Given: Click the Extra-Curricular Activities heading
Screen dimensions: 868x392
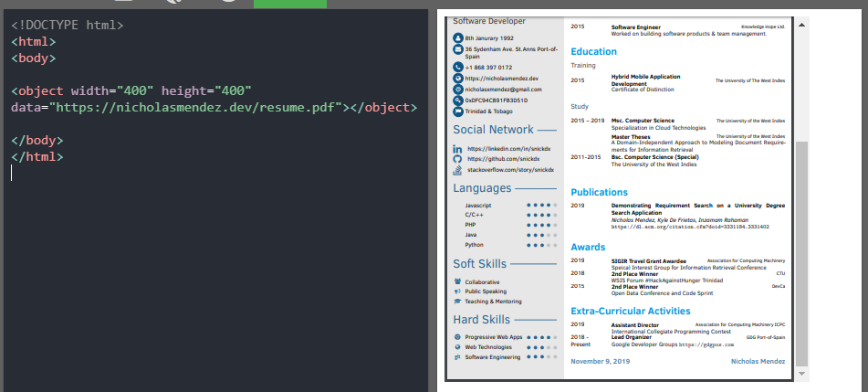Looking at the screenshot, I should (631, 311).
